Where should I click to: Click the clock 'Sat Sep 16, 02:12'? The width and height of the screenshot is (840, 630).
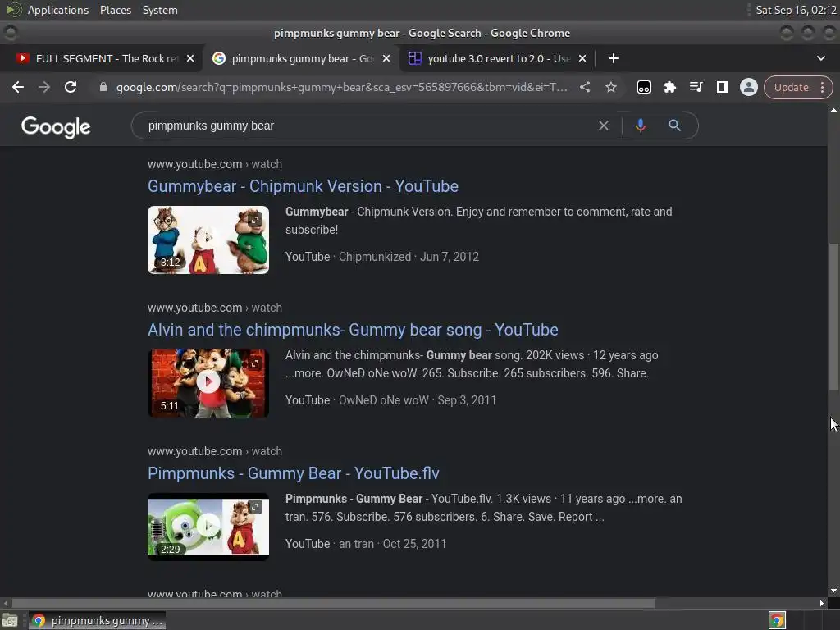[x=796, y=10]
